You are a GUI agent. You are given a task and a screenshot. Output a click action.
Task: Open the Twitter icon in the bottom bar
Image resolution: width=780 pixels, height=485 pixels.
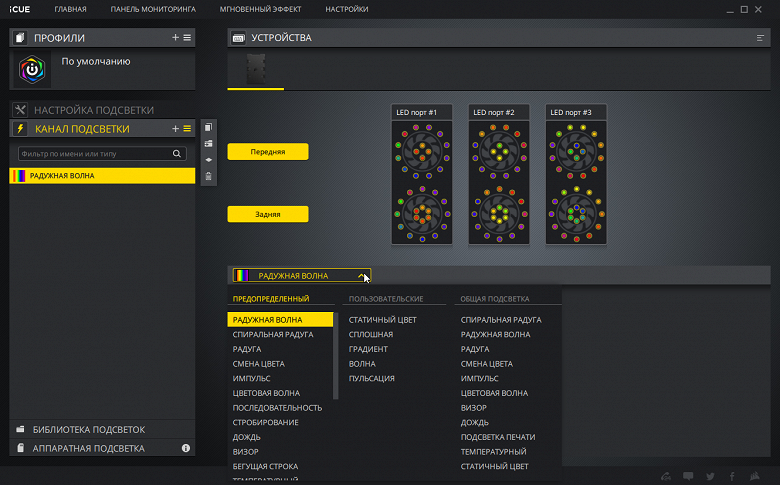point(710,476)
